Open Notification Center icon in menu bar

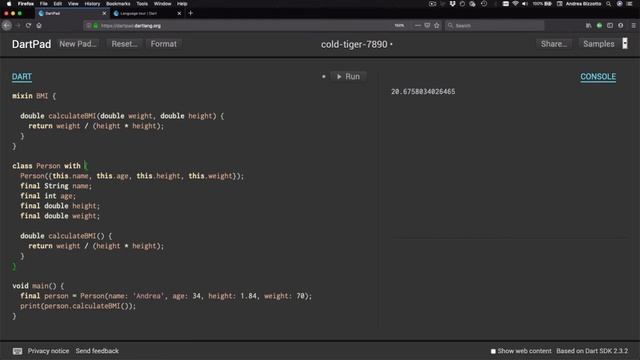[x=630, y=4]
